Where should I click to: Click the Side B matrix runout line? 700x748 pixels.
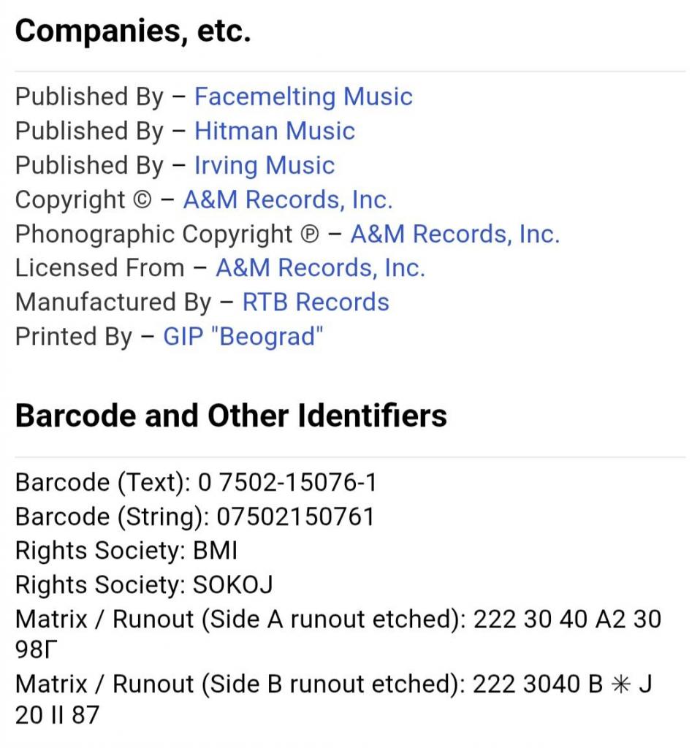[x=333, y=684]
